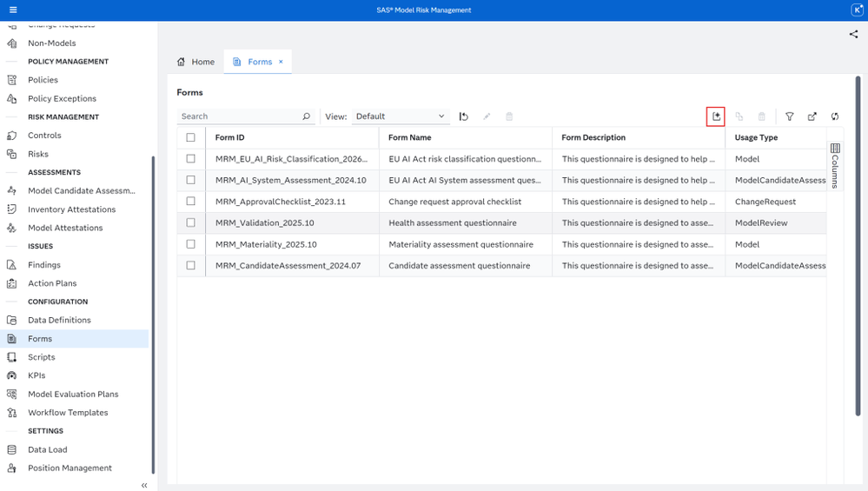Open the user profile K avatar
This screenshot has height=491, width=868.
856,10
